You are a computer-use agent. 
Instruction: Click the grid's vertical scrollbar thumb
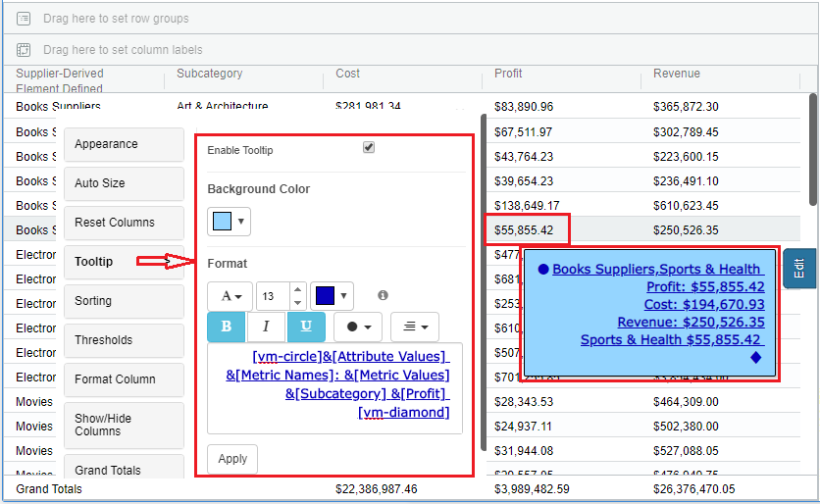813,149
